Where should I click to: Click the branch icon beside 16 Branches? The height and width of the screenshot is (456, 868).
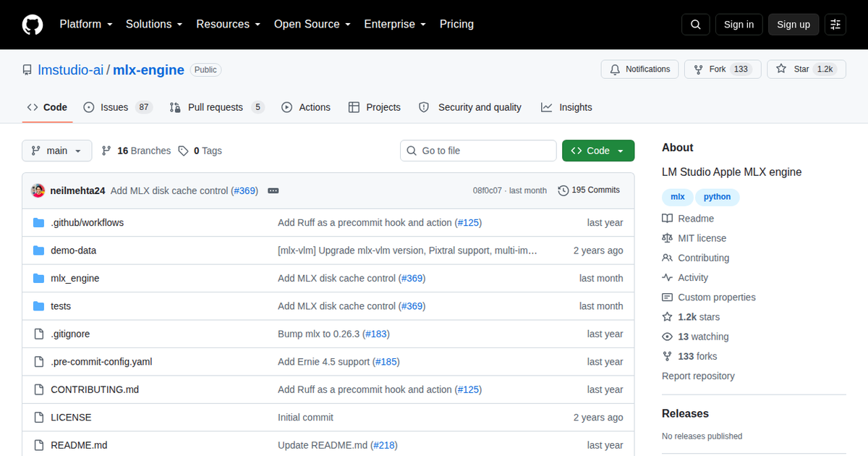106,151
